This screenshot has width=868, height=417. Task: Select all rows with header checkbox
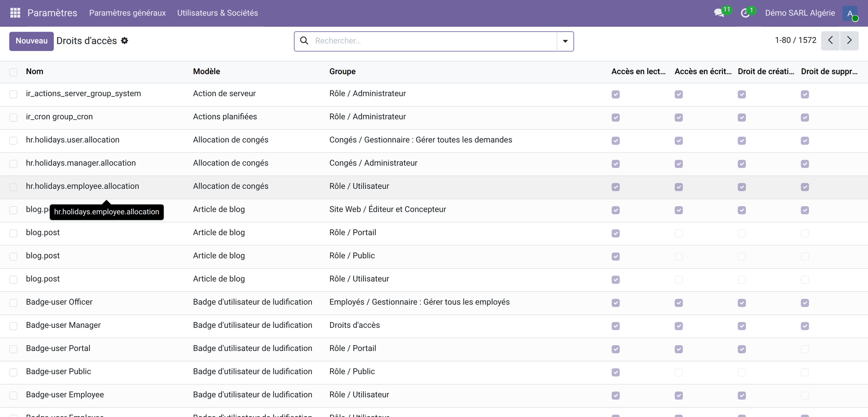[14, 72]
